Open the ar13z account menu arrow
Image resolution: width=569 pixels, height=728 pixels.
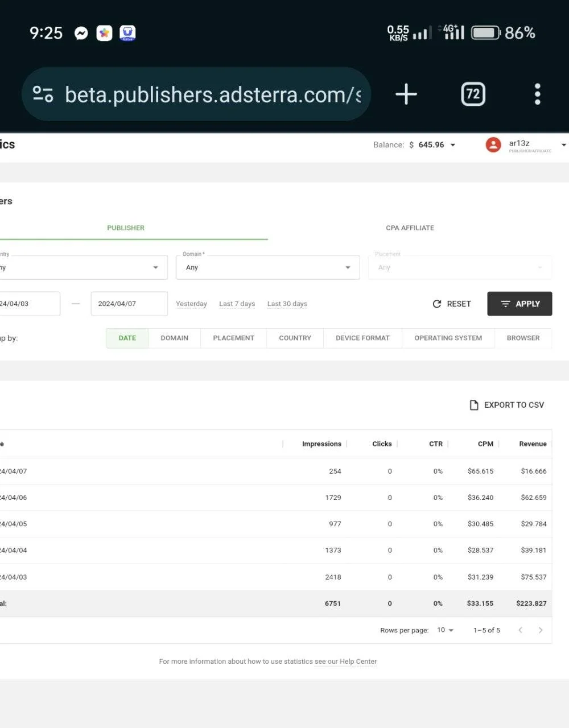point(563,145)
